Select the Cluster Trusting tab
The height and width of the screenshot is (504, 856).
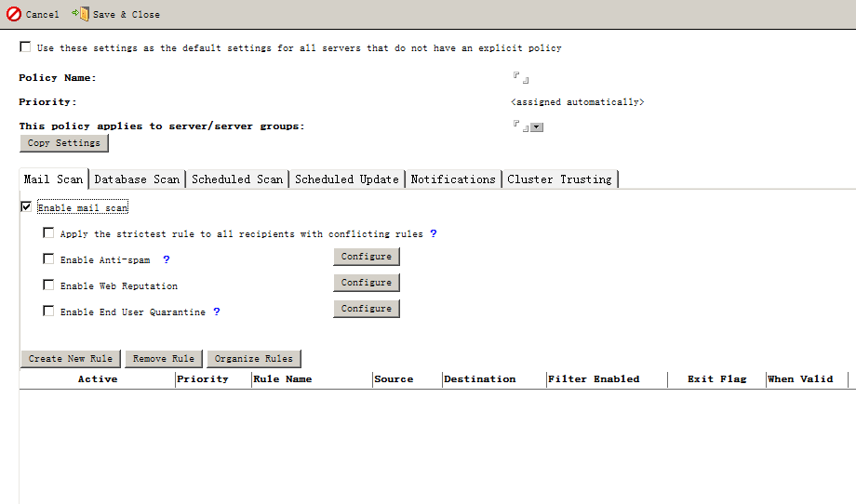(559, 179)
